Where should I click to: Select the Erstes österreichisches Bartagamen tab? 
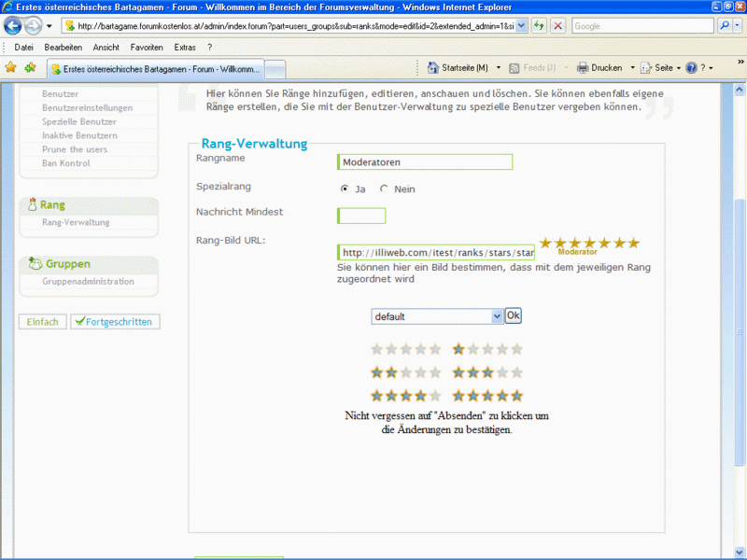click(156, 69)
